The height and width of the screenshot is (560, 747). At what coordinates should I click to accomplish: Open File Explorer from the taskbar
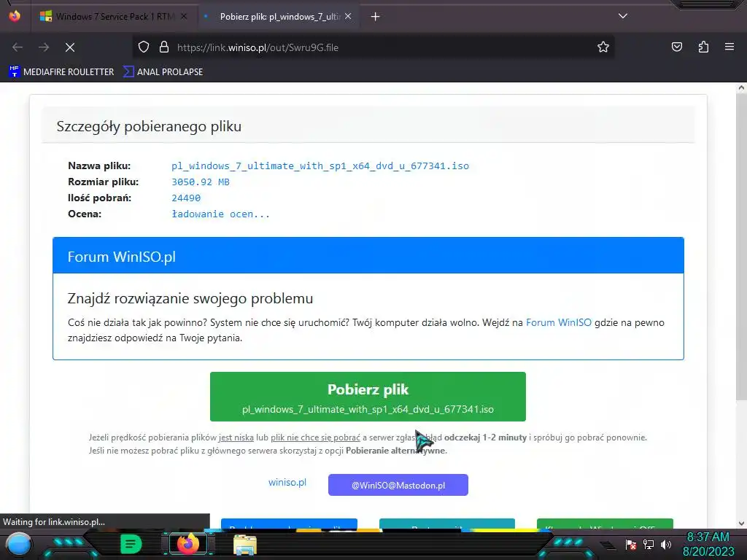point(245,545)
